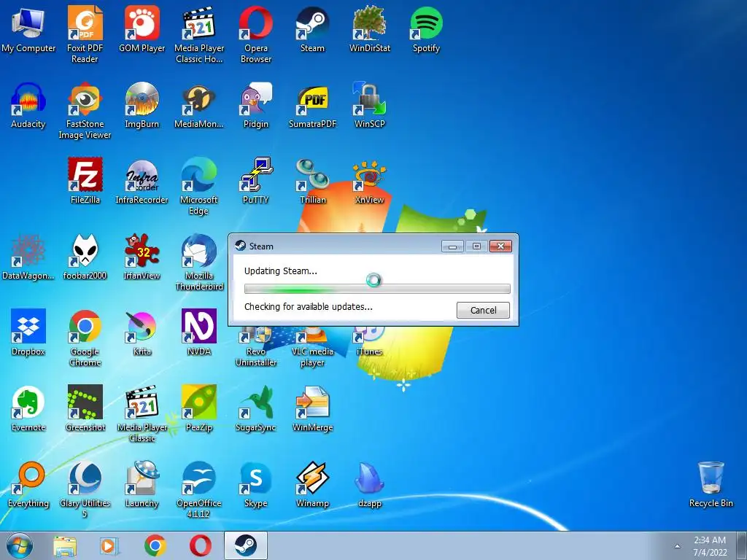Select the Glary Utilities 5 shortcut
747x560 pixels.
85,489
